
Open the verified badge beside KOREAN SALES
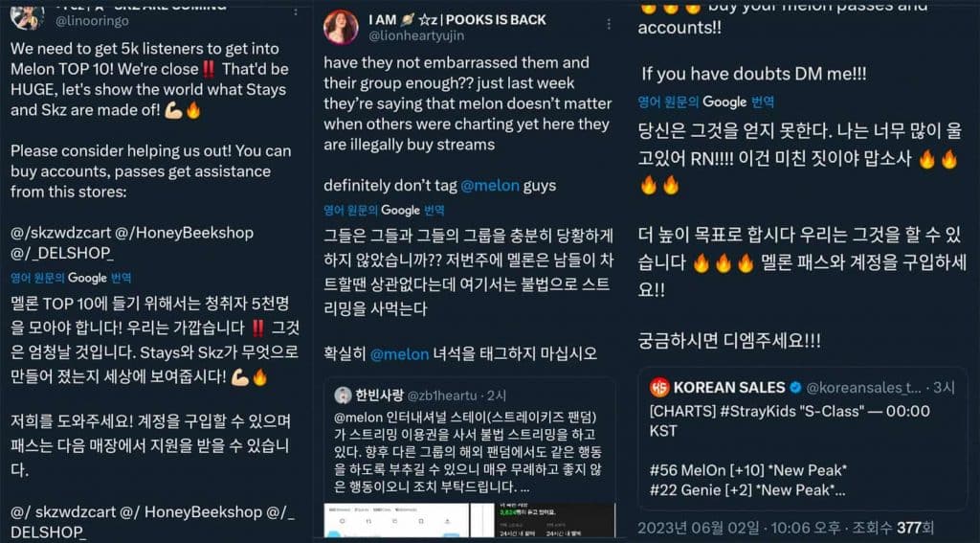click(x=795, y=387)
